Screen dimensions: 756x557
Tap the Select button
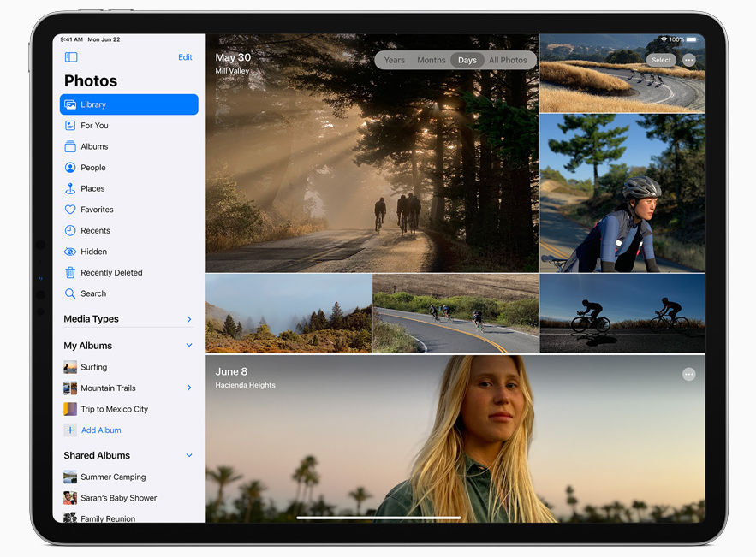(661, 60)
